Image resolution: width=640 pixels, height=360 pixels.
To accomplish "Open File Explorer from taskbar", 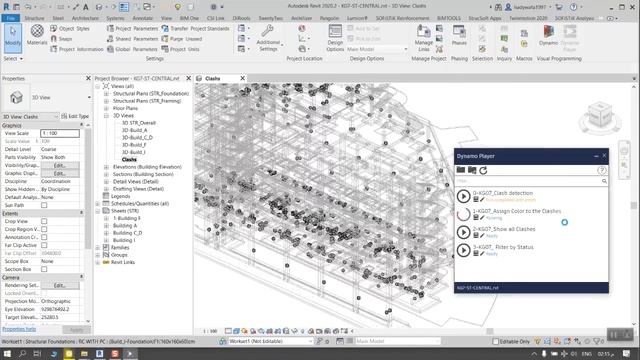I will click(x=84, y=353).
